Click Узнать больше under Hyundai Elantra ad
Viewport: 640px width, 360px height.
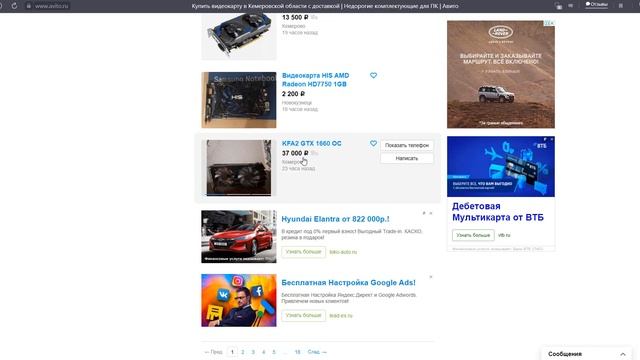point(303,252)
